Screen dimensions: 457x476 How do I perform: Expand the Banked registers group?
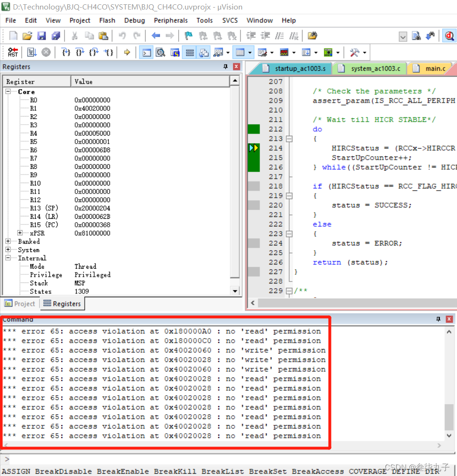7,242
